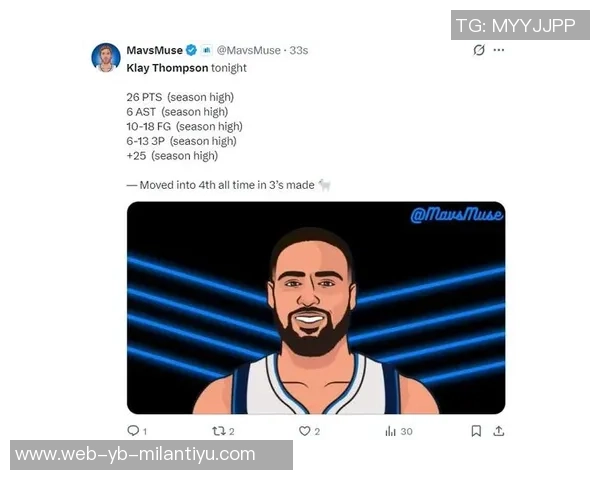This screenshot has height=480, width=600.
Task: Bookmark the MavsMuse tweet
Action: pyautogui.click(x=476, y=431)
